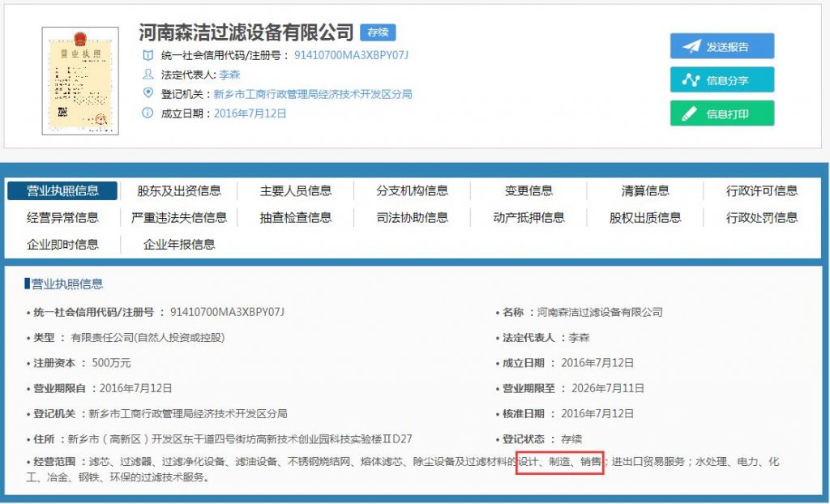This screenshot has height=504, width=830.
Task: Click the 存续 status badge
Action: pyautogui.click(x=377, y=32)
